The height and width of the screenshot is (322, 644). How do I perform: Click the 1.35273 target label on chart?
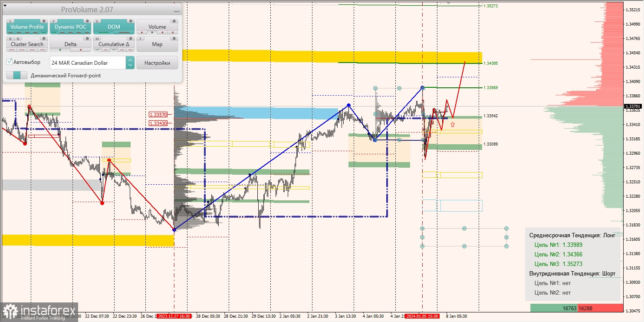491,6
